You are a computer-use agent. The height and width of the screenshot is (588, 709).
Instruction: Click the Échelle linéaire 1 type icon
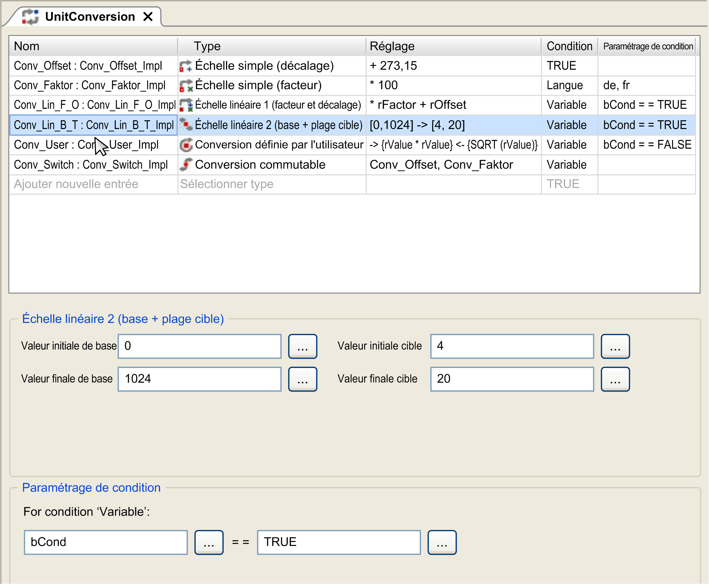point(186,105)
